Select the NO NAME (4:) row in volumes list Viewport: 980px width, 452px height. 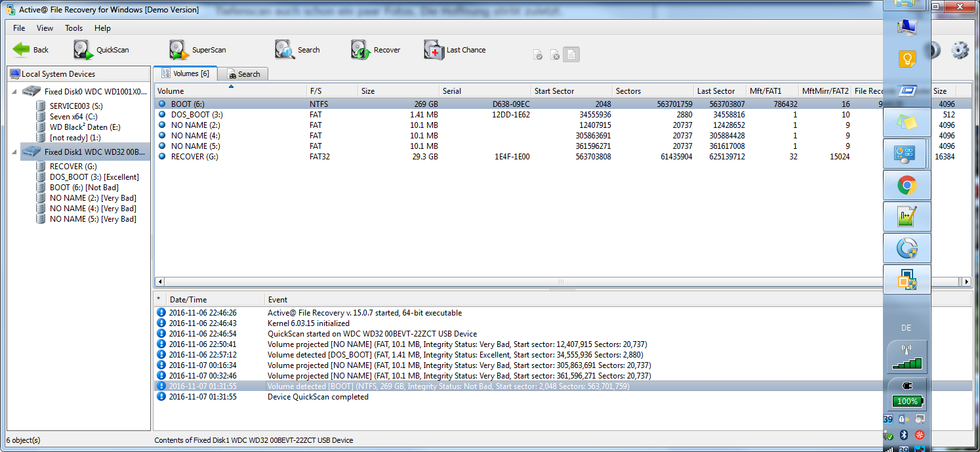(x=563, y=136)
